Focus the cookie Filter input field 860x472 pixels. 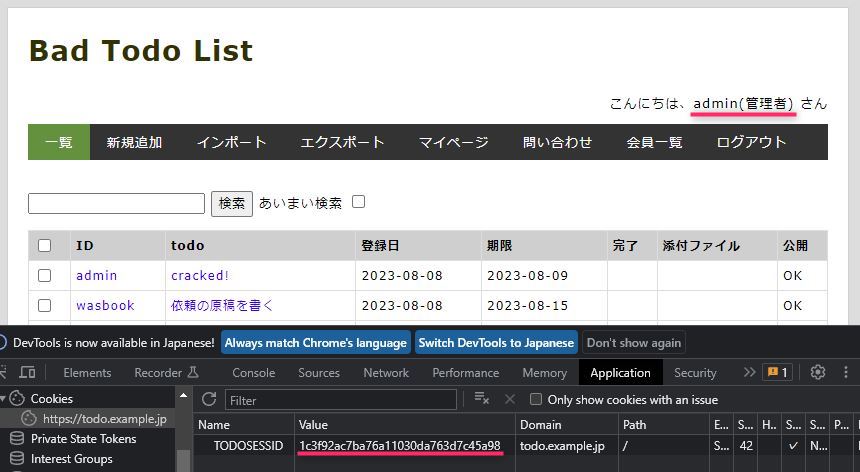[341, 400]
